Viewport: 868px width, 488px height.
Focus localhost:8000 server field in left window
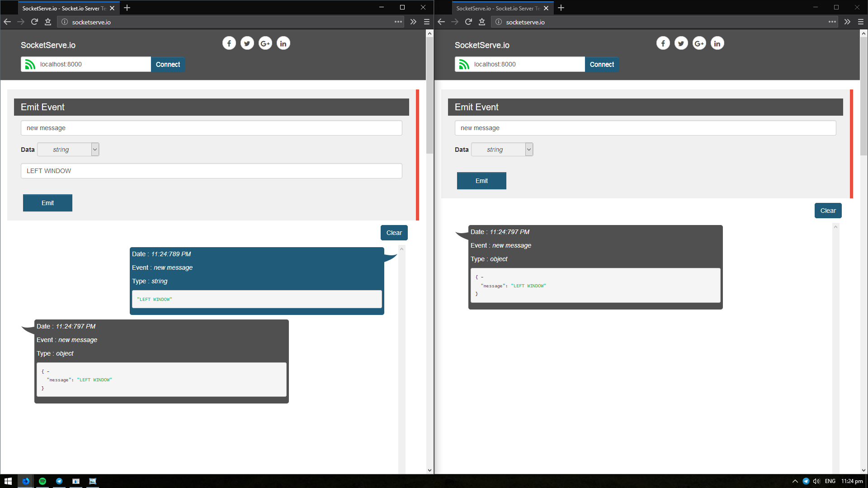(x=86, y=64)
